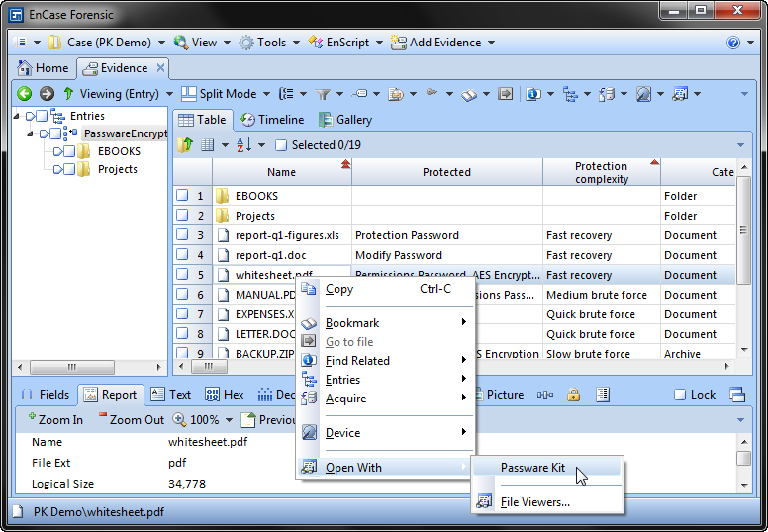The width and height of the screenshot is (768, 532).
Task: Collapse the Entries tree node
Action: pos(17,116)
